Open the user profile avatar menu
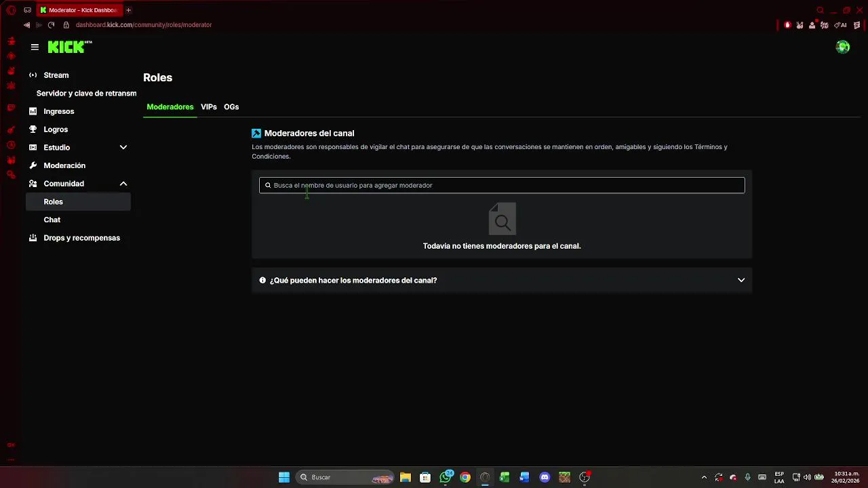The width and height of the screenshot is (868, 488). point(843,47)
